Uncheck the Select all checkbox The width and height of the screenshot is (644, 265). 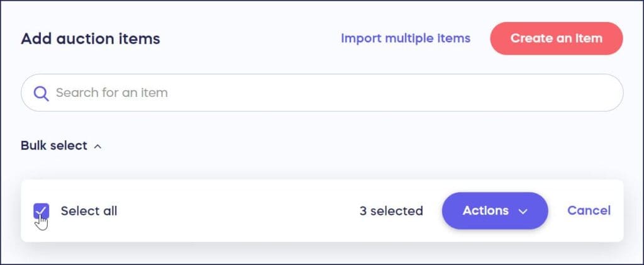click(42, 211)
